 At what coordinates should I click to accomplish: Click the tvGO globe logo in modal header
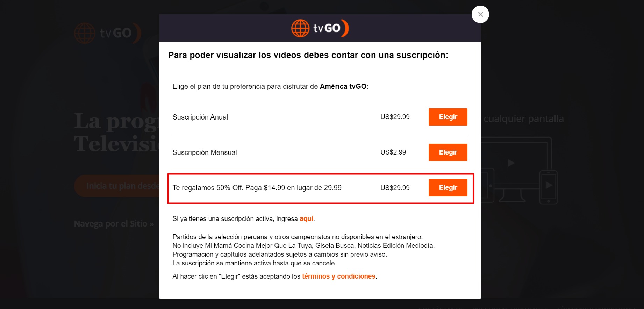(x=300, y=28)
